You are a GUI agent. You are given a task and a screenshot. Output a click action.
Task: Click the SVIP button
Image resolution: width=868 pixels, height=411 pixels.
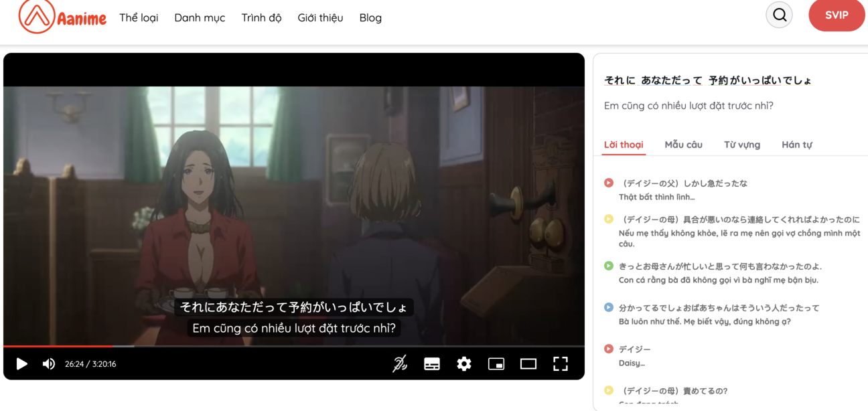pos(837,14)
